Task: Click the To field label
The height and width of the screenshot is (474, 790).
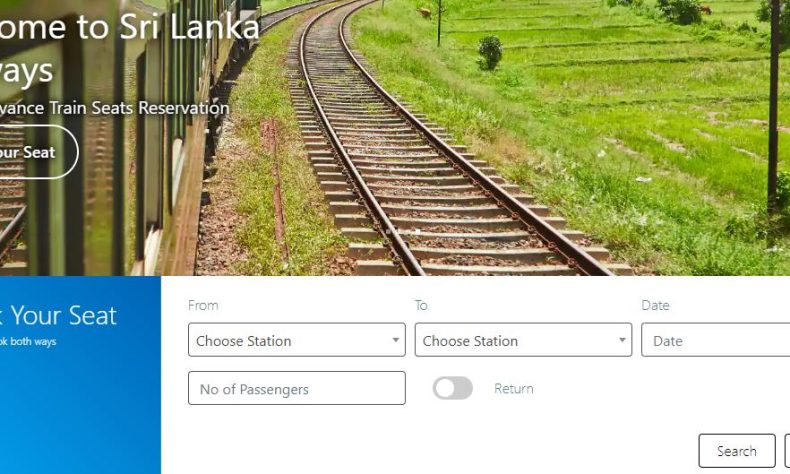Action: click(x=421, y=305)
